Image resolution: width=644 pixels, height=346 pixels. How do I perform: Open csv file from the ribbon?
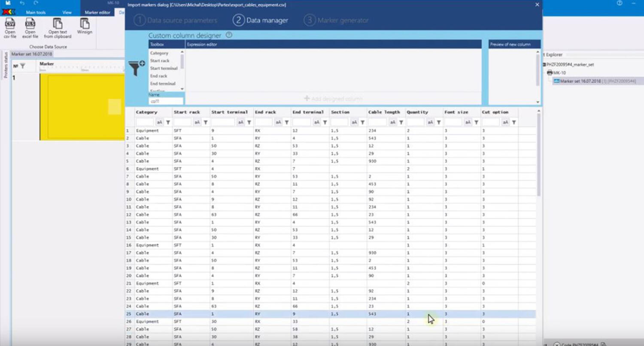10,28
